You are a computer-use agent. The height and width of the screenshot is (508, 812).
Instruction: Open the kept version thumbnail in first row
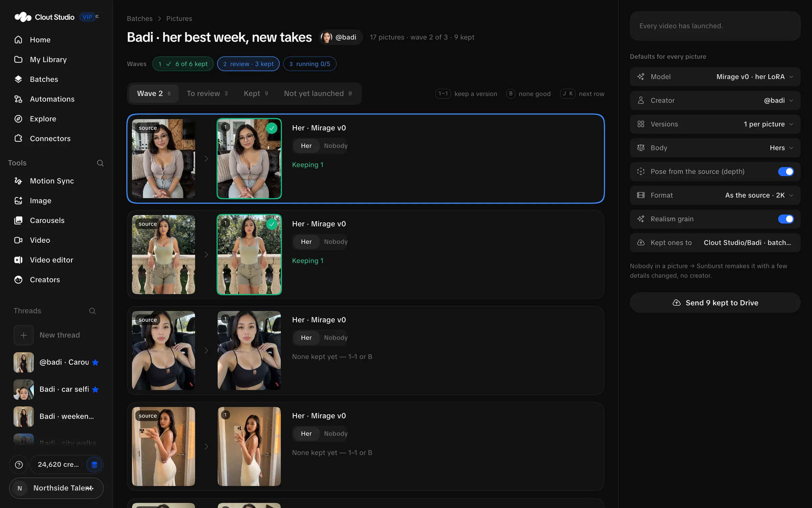point(249,158)
